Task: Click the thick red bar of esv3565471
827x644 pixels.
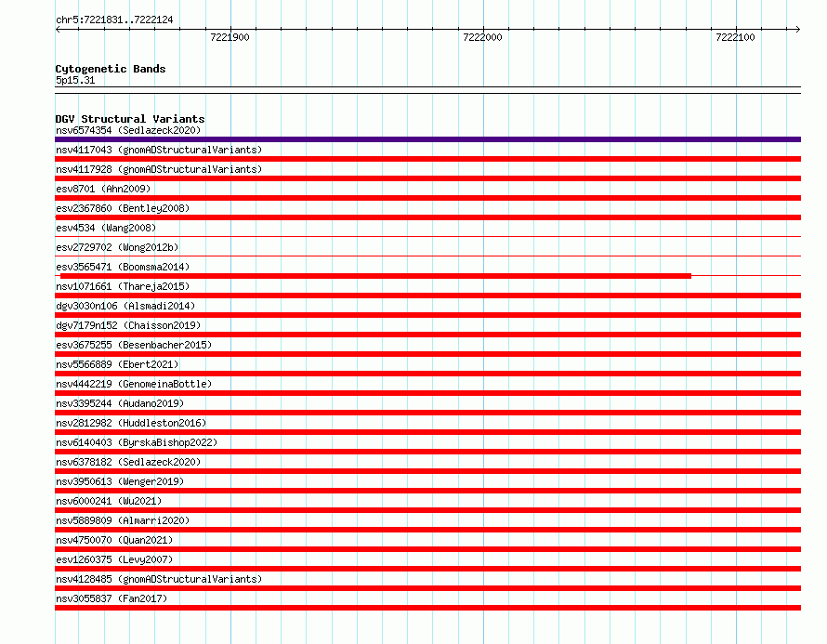Action: tap(376, 276)
